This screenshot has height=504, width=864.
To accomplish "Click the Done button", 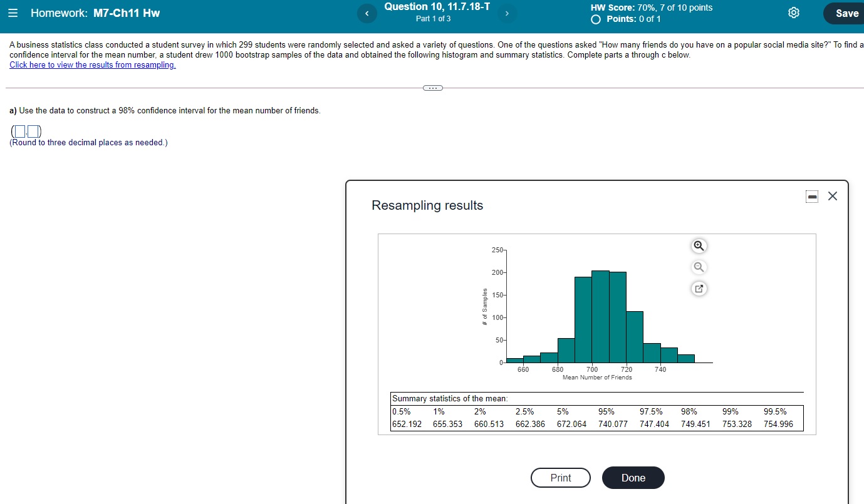I will tap(633, 478).
